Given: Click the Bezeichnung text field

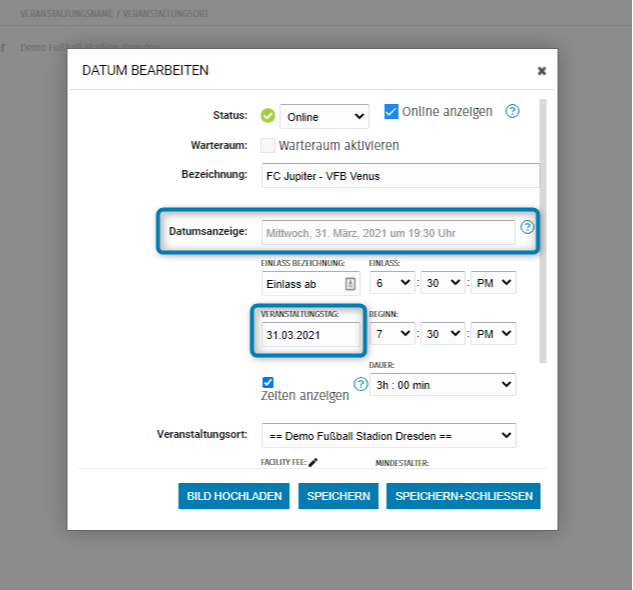Looking at the screenshot, I should [x=400, y=176].
